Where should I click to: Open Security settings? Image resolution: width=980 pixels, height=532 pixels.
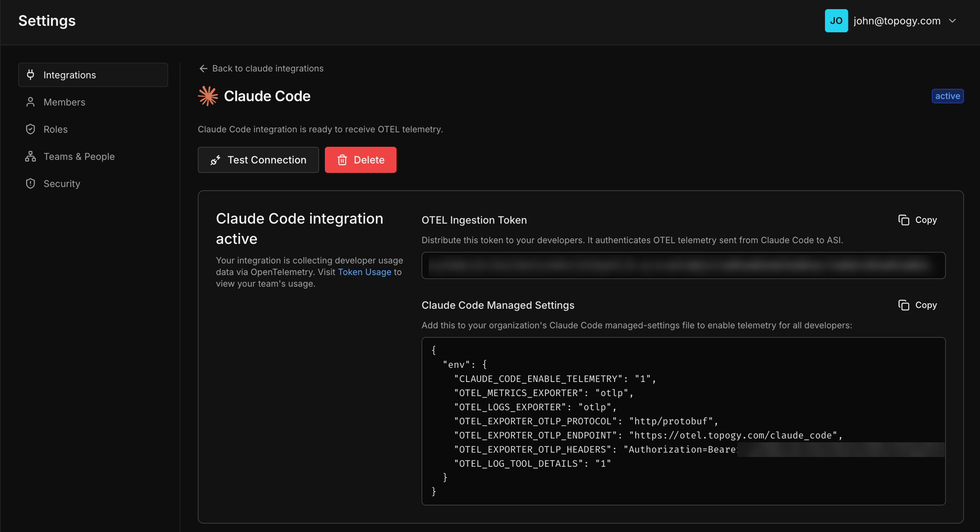pos(93,183)
